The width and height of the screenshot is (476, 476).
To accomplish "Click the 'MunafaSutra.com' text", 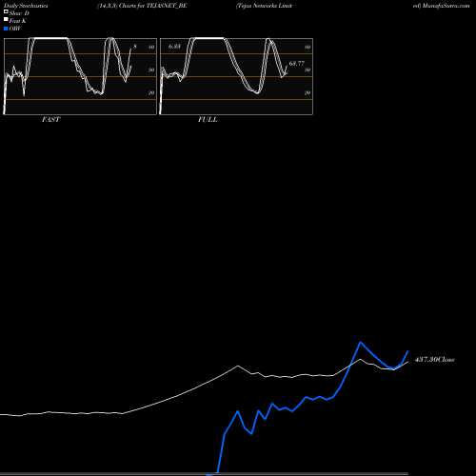I will 446,6.
